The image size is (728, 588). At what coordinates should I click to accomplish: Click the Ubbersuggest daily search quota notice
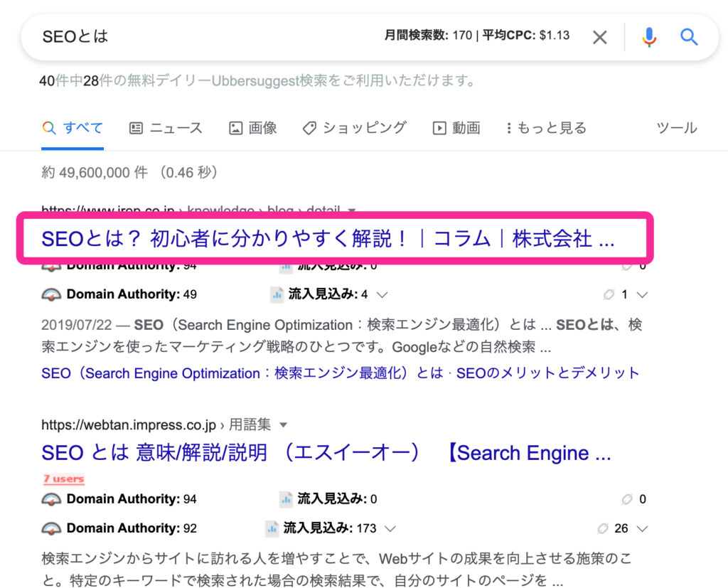pos(257,81)
